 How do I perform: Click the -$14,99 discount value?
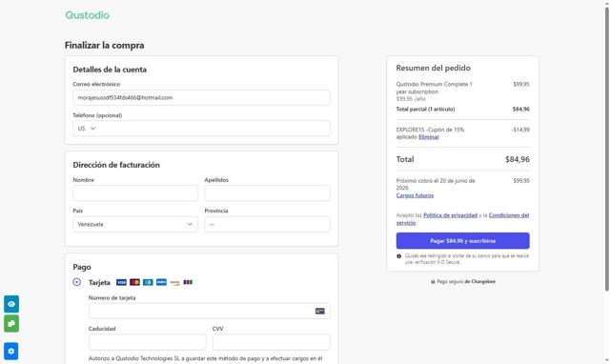click(x=520, y=130)
